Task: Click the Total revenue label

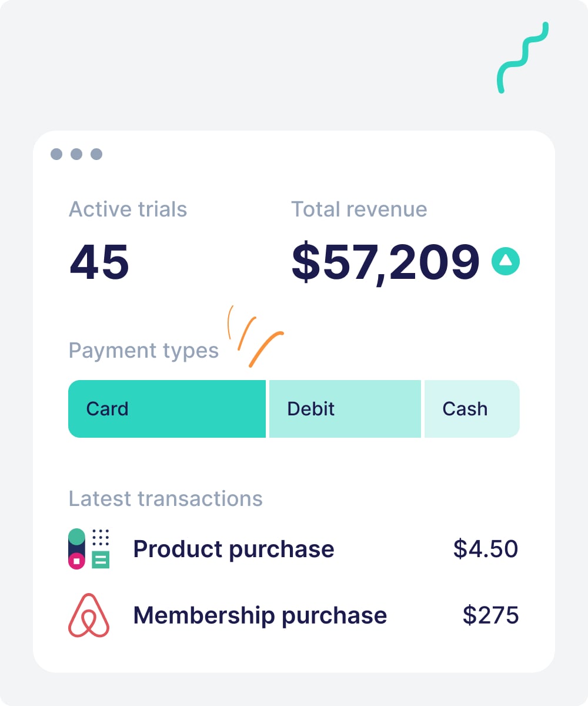Action: click(359, 209)
